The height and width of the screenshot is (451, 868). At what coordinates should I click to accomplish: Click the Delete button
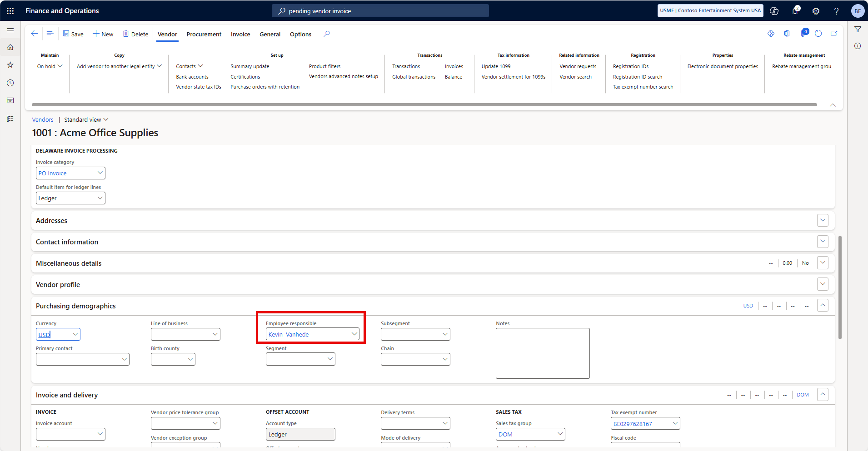(135, 34)
